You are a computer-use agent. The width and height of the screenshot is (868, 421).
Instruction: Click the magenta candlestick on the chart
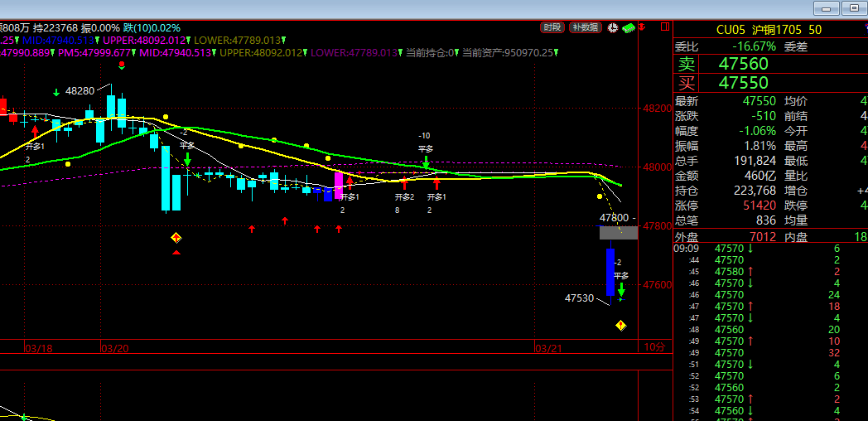click(338, 184)
